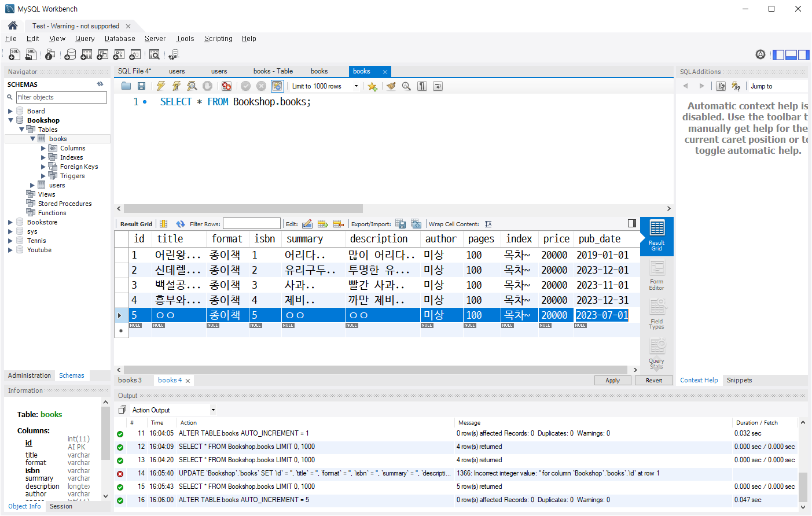Switch to books - Table tab

coord(273,71)
